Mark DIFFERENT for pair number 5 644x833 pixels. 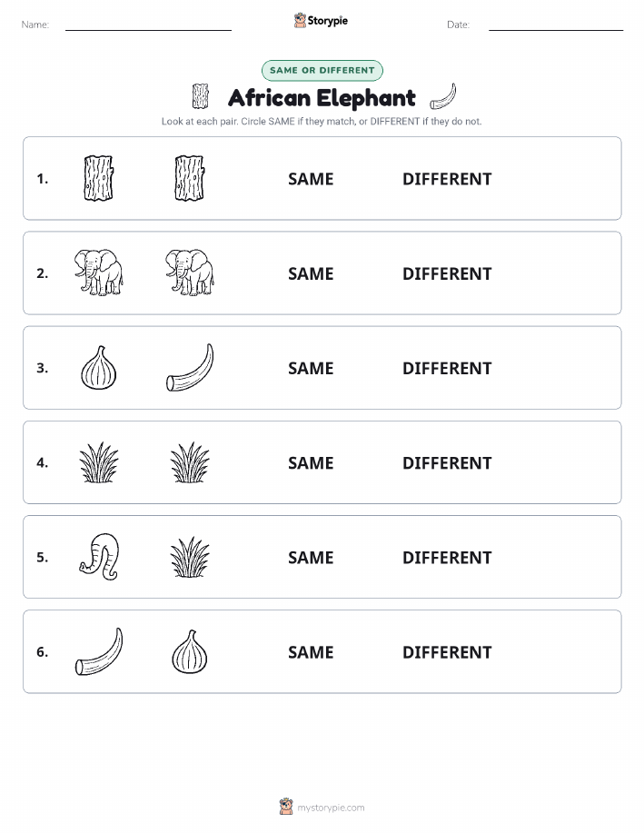[x=447, y=557]
